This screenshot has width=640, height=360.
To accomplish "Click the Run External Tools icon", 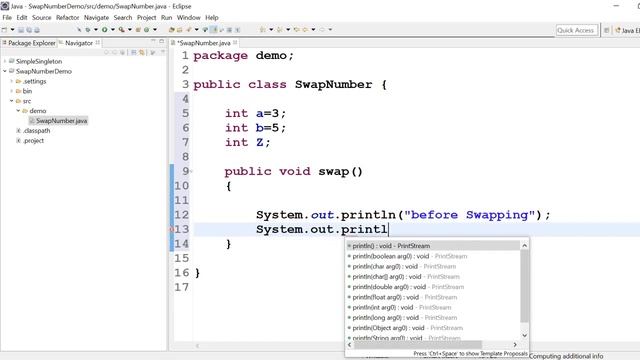I will tap(122, 30).
